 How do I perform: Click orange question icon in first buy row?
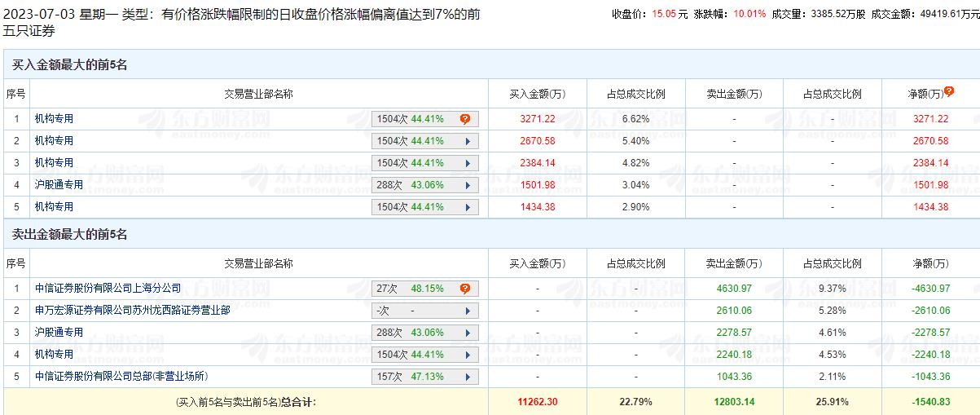point(465,119)
